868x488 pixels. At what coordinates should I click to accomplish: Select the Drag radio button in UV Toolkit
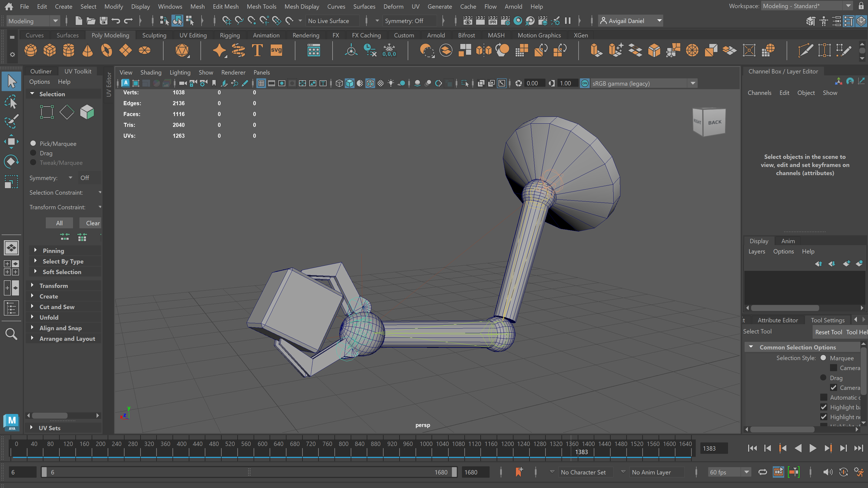coord(33,153)
